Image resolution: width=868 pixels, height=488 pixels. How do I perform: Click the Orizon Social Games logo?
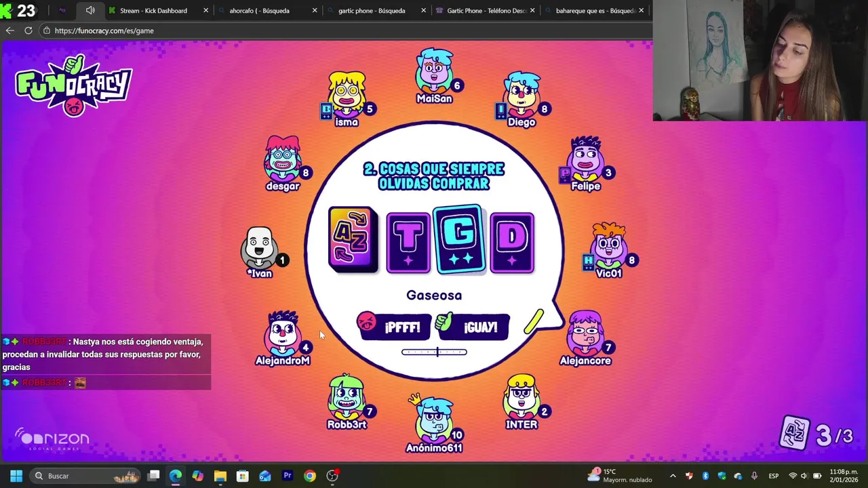[52, 440]
